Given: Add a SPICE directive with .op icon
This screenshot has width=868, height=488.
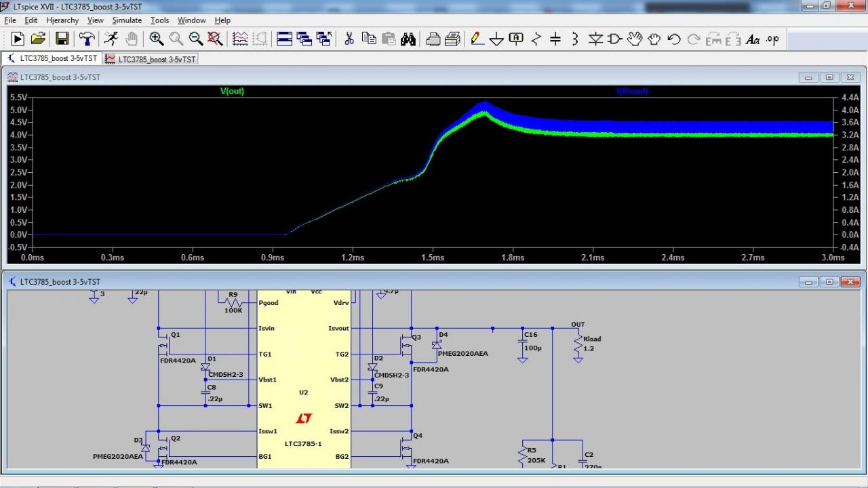Looking at the screenshot, I should tap(772, 39).
